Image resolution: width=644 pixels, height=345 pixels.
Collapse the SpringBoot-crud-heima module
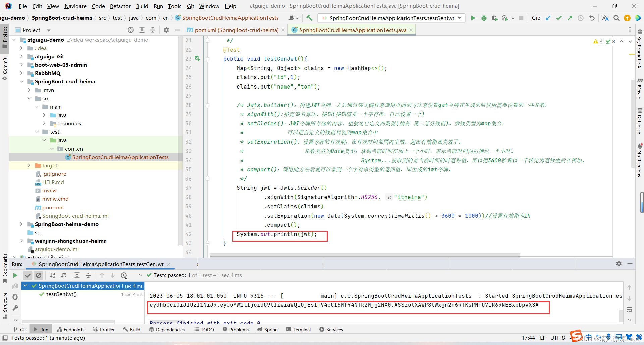21,82
